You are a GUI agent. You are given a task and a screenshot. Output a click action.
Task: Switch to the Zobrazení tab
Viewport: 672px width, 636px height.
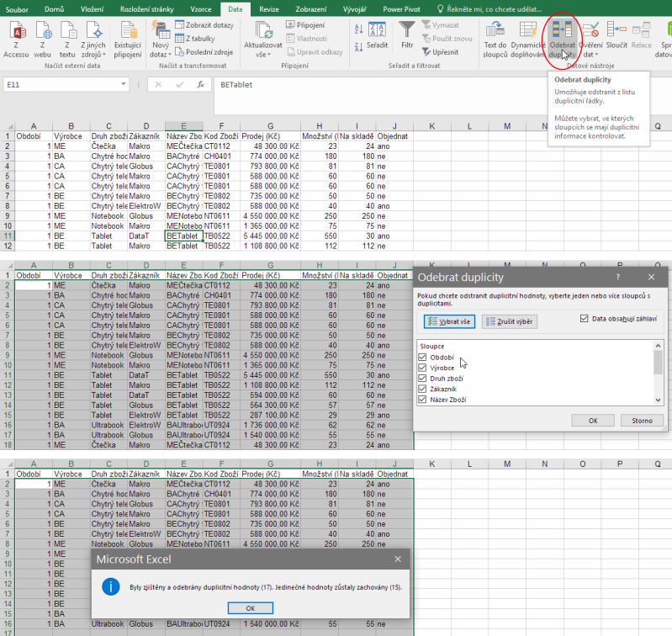click(310, 9)
